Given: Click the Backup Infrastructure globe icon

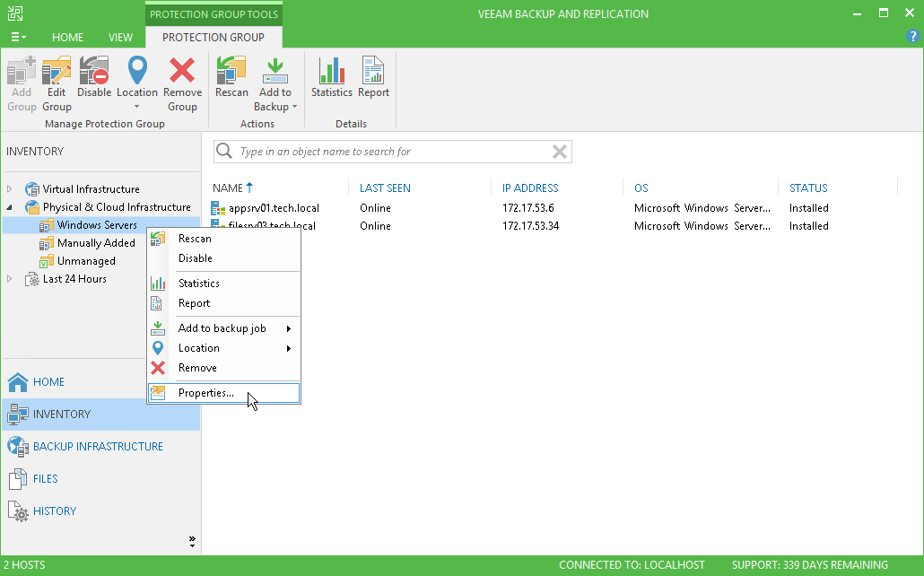Looking at the screenshot, I should pos(18,447).
